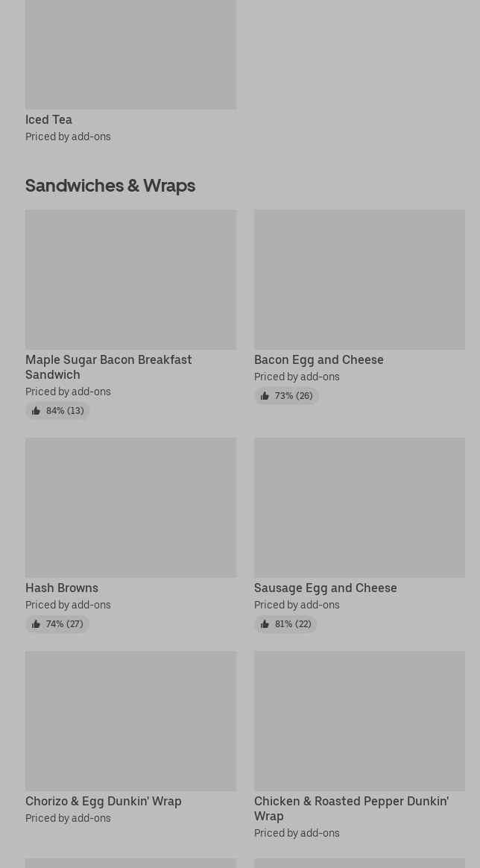Open Chorizo & Egg Dunkin' Wrap image
This screenshot has height=868, width=480.
click(x=130, y=720)
